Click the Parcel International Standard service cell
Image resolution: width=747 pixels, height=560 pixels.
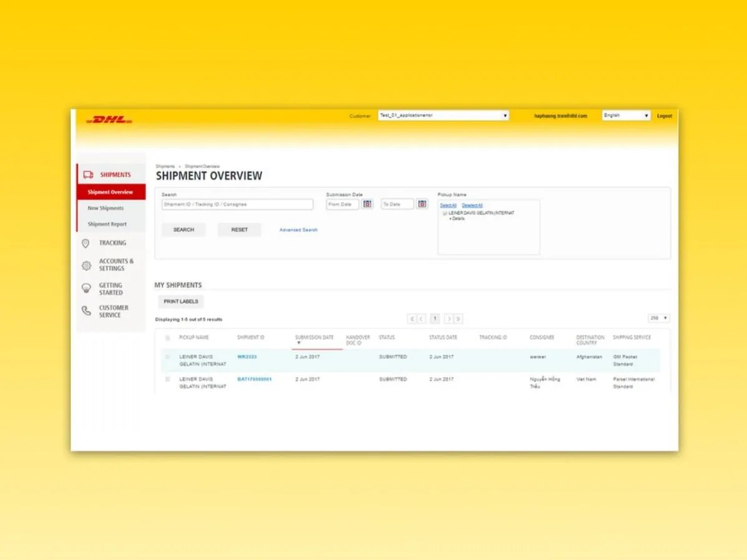click(x=634, y=383)
